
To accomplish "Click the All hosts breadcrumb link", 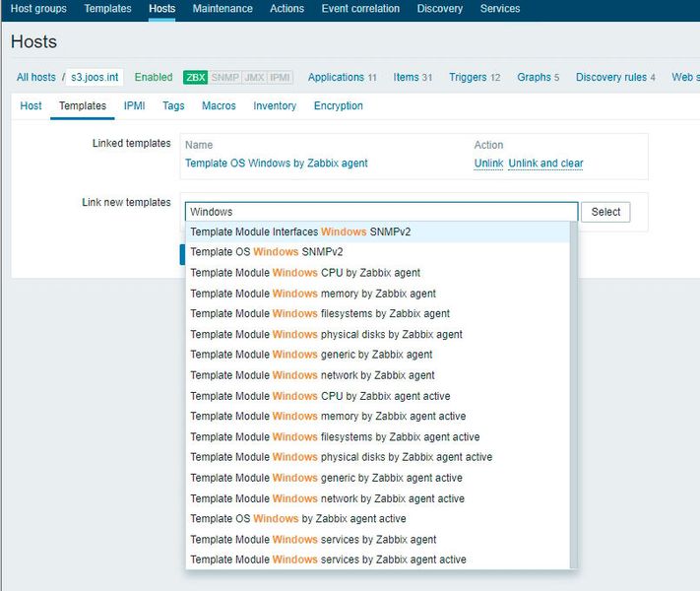I will 36,77.
